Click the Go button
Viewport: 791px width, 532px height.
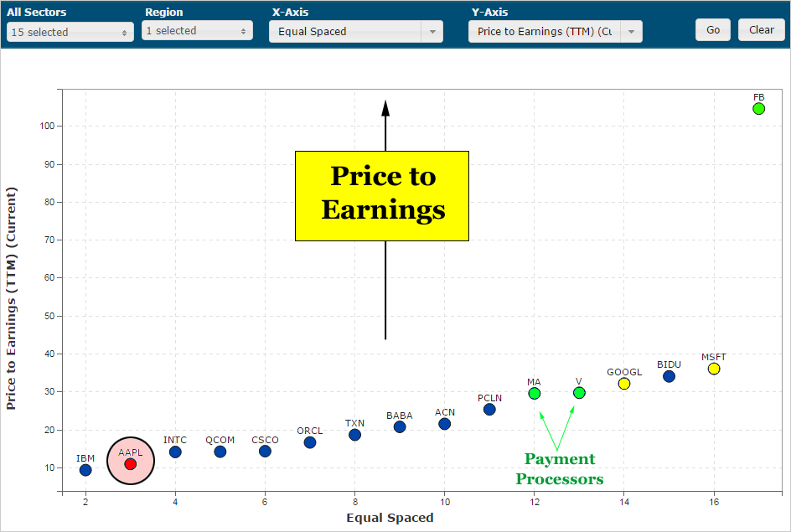coord(713,30)
